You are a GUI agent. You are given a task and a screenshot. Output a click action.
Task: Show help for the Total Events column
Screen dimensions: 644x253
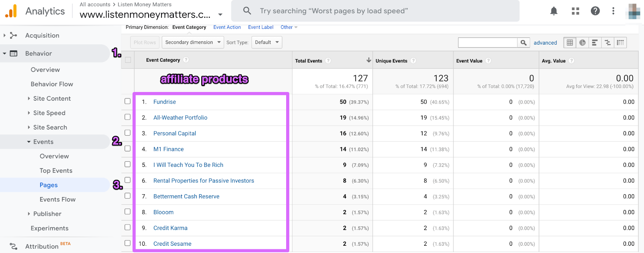tap(328, 61)
